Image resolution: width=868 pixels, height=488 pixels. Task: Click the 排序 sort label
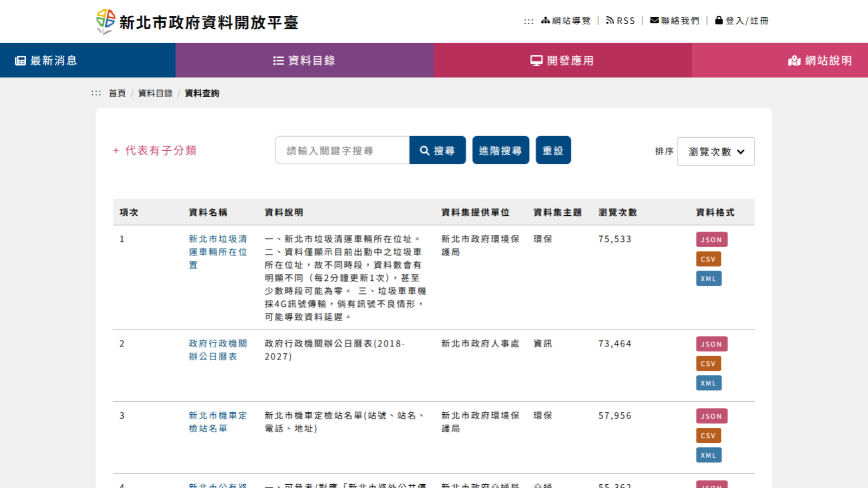[x=664, y=151]
